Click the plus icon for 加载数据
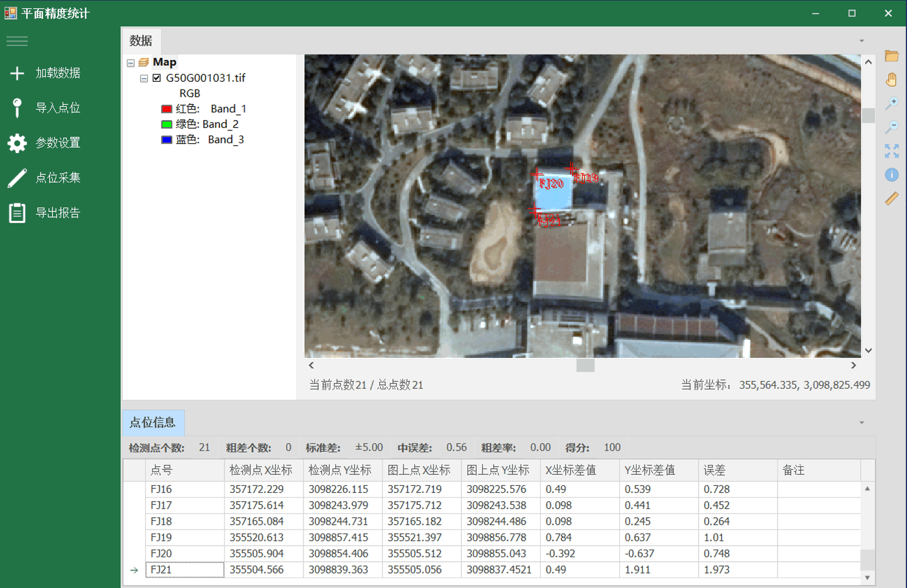The height and width of the screenshot is (588, 907). point(17,73)
